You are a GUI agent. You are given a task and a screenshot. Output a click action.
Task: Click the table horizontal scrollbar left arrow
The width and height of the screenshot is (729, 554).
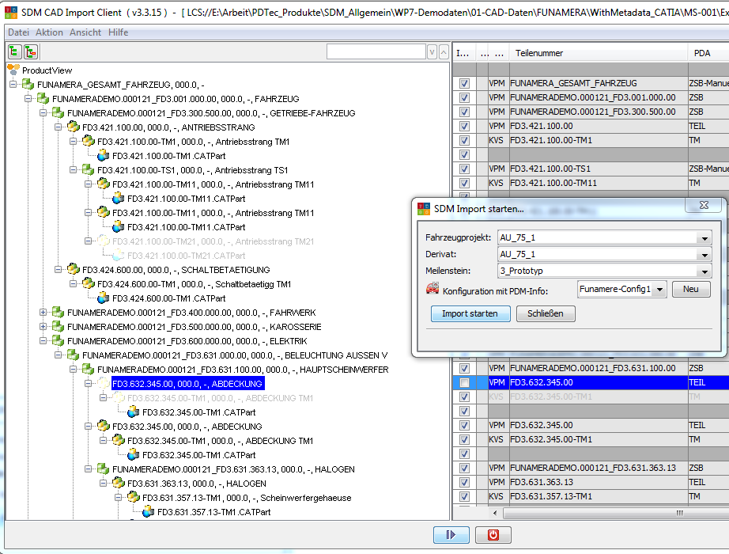click(x=495, y=513)
